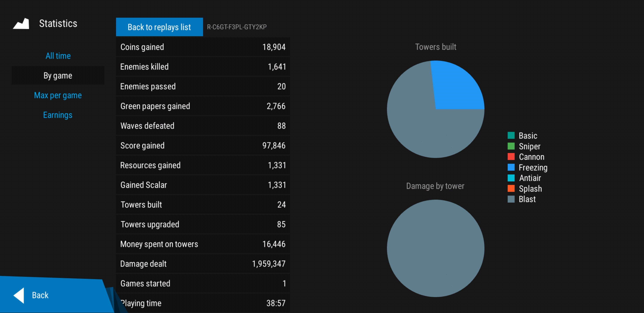
Task: Click the replay code R-C6GT-F3PL-GTY2KP
Action: (x=236, y=27)
